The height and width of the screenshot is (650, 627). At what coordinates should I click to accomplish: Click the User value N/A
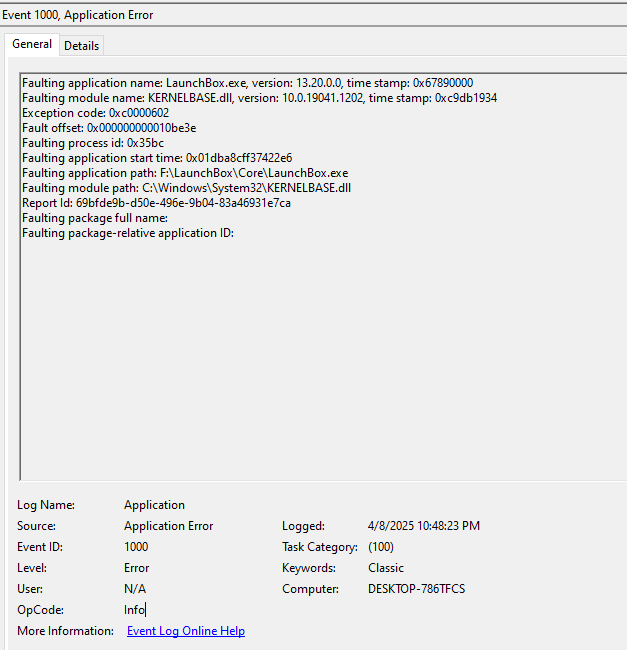tap(135, 589)
